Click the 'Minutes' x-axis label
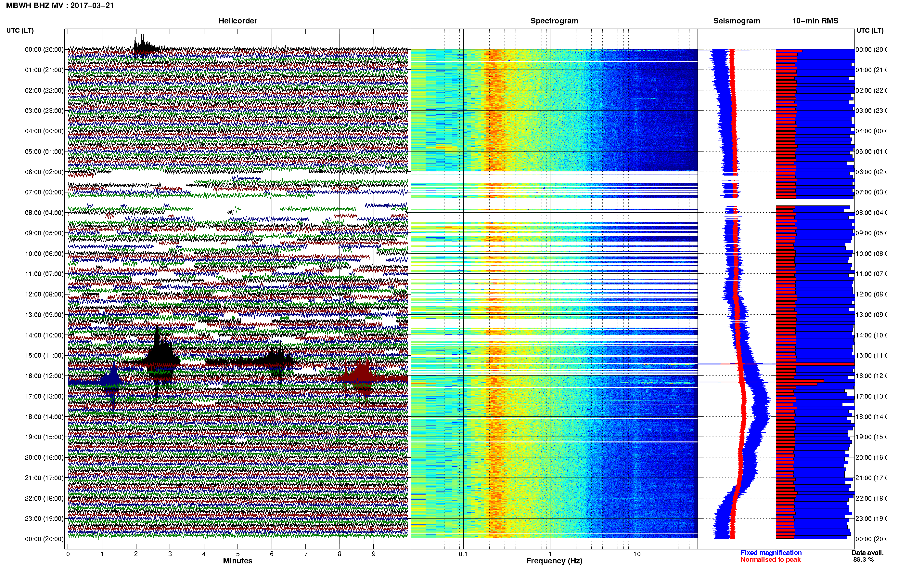Viewport: 924px width, 578px height. (x=237, y=561)
